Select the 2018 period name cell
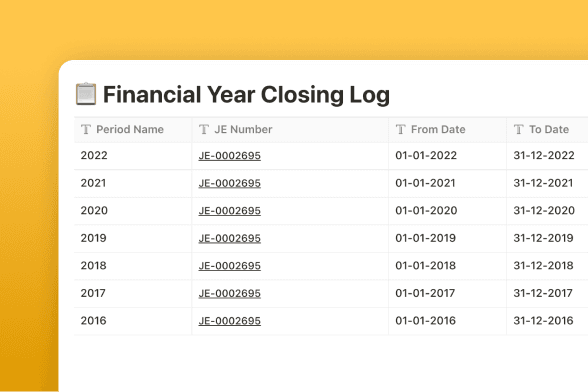The width and height of the screenshot is (588, 392). (x=133, y=266)
